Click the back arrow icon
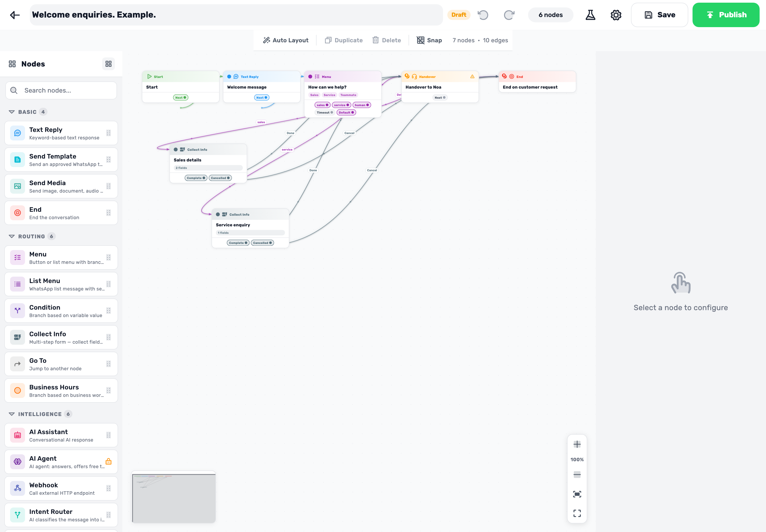This screenshot has height=532, width=766. coord(15,15)
